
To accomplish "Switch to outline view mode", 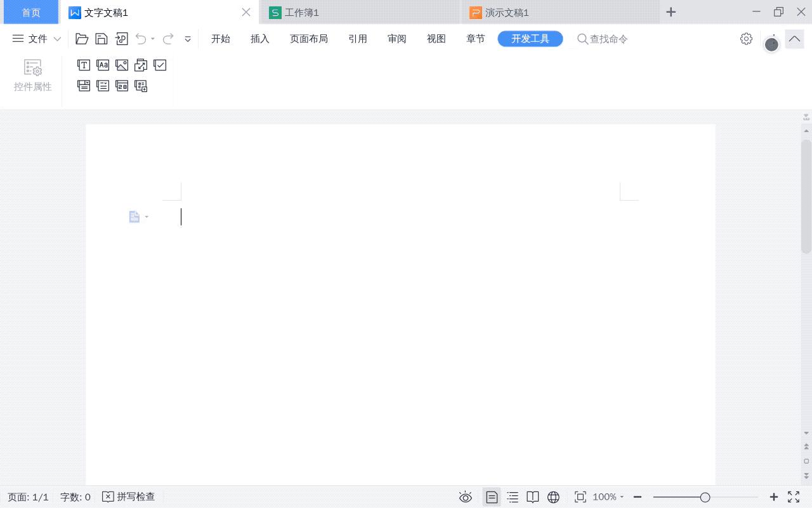I will (x=512, y=497).
